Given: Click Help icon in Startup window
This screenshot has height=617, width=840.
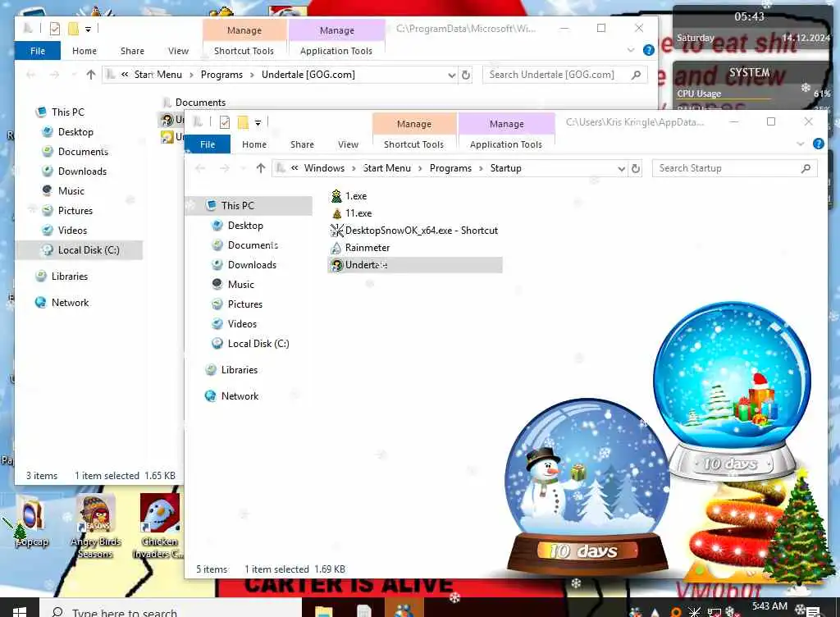Looking at the screenshot, I should pos(818,144).
